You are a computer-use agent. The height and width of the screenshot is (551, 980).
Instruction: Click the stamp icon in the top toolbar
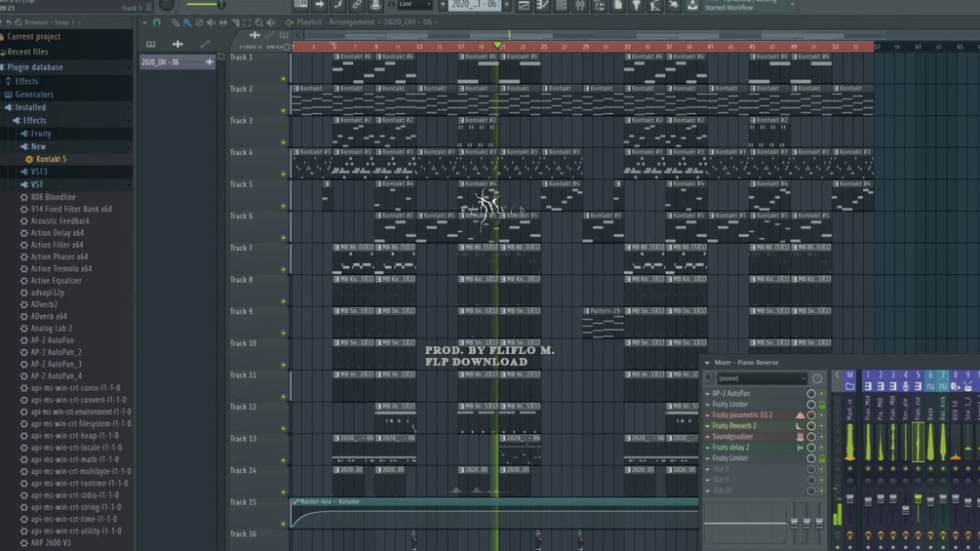[375, 5]
